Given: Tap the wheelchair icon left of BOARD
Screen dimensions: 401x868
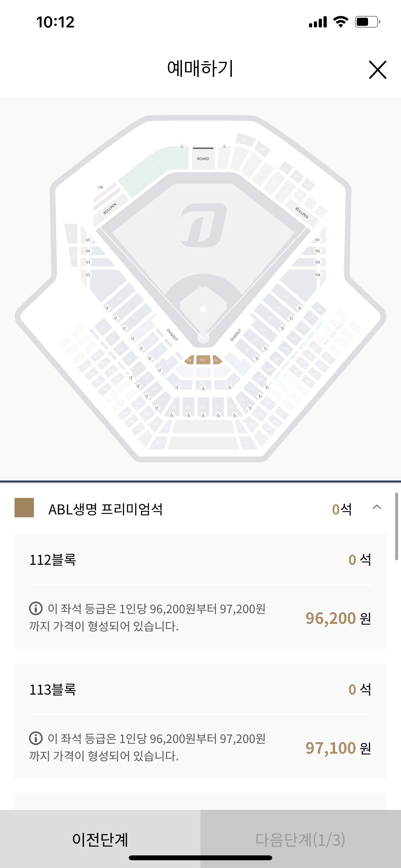Looking at the screenshot, I should tap(182, 147).
